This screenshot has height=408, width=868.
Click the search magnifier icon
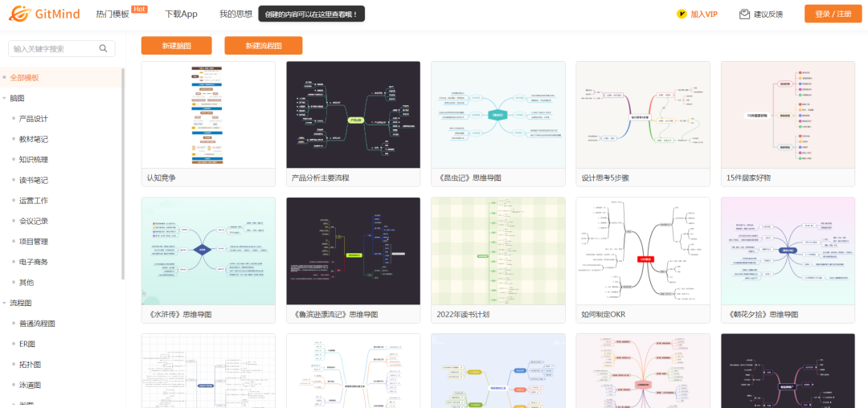(104, 49)
